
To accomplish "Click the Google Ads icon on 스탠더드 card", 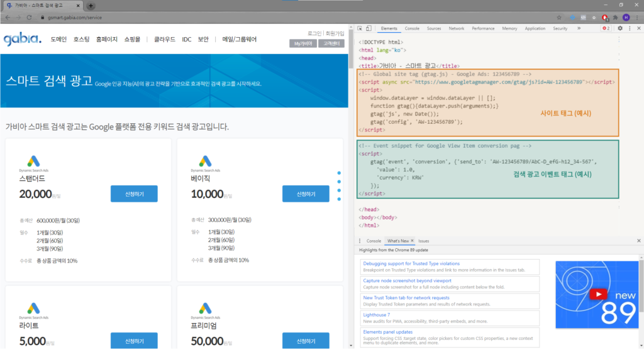I will [34, 162].
